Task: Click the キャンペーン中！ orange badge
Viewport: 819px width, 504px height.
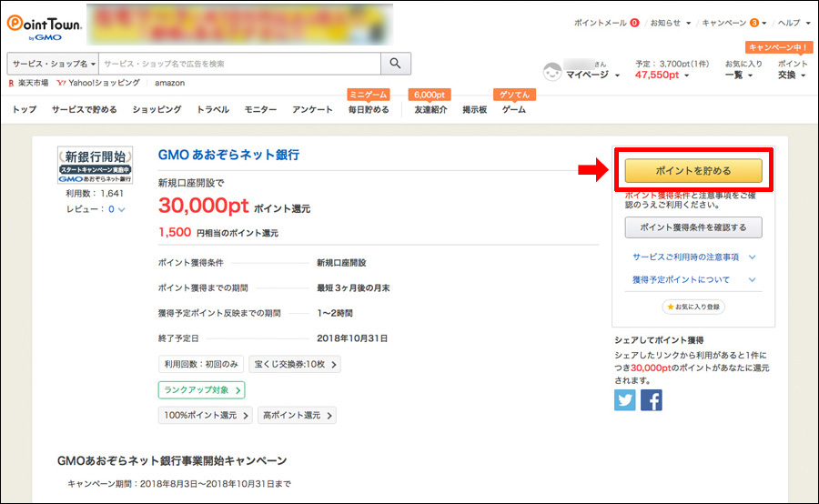Action: click(779, 47)
